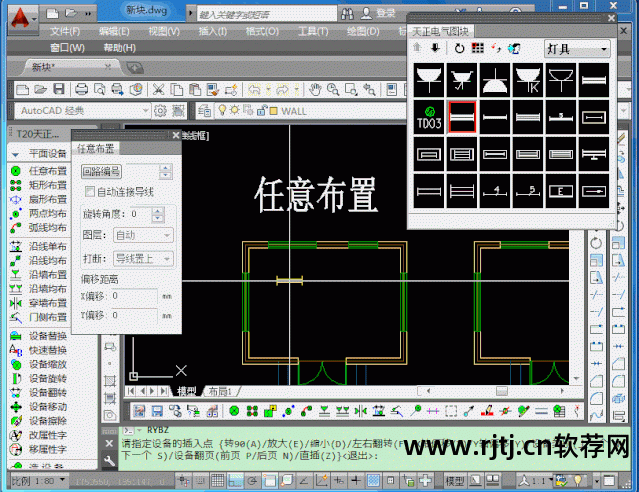Click 设备替换 in left tool panel
639x492 pixels.
click(x=40, y=336)
